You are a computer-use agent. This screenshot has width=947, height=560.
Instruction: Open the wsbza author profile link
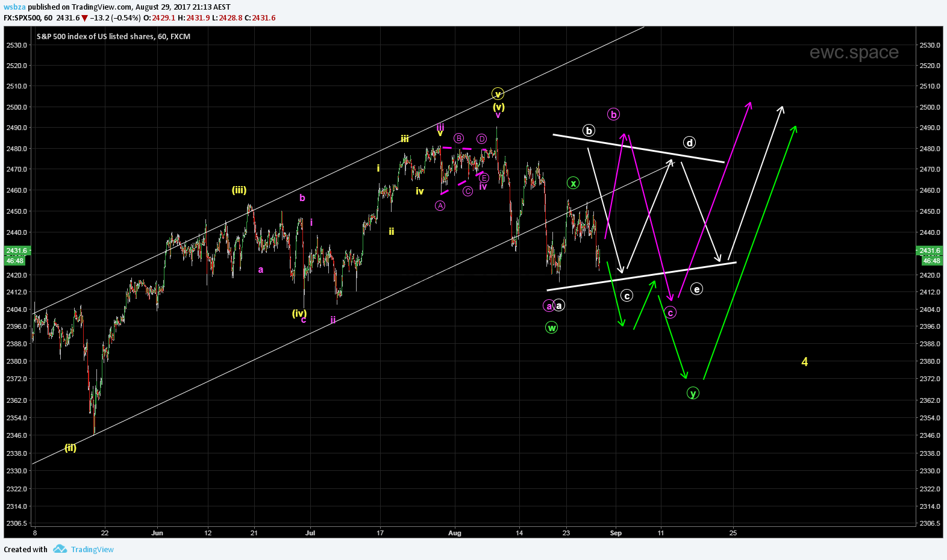(14, 7)
